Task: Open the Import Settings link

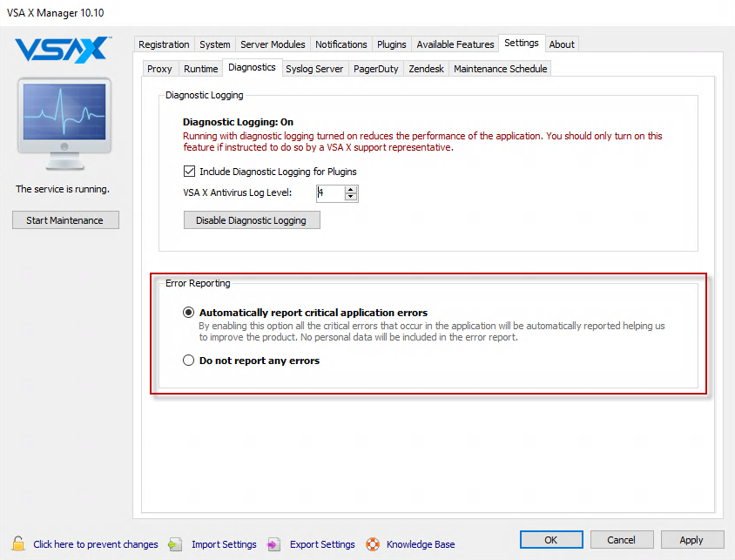Action: 224,544
